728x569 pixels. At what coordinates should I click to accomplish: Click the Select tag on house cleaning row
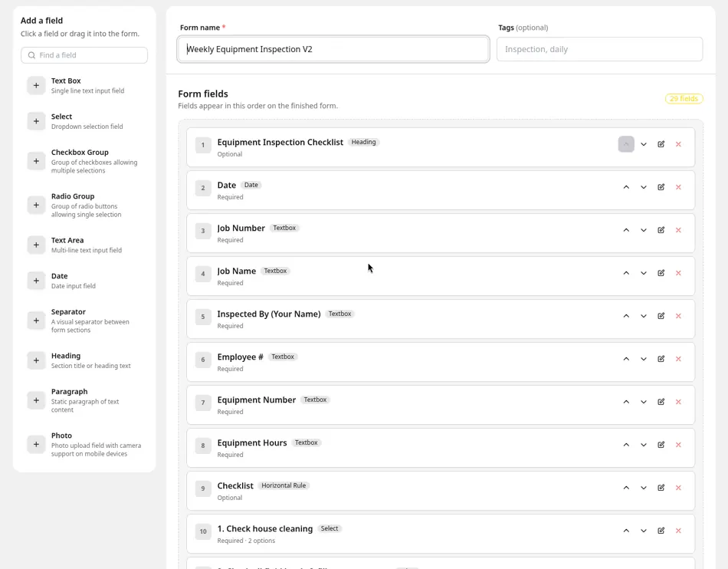coord(330,528)
